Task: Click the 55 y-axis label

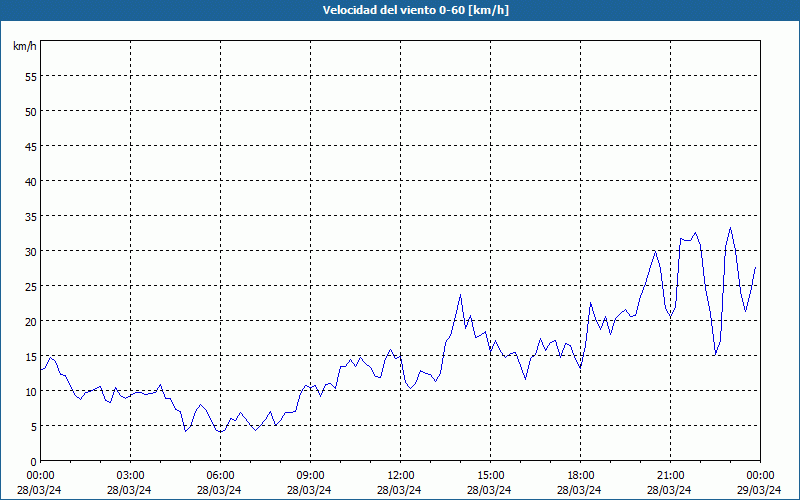Action: click(31, 77)
